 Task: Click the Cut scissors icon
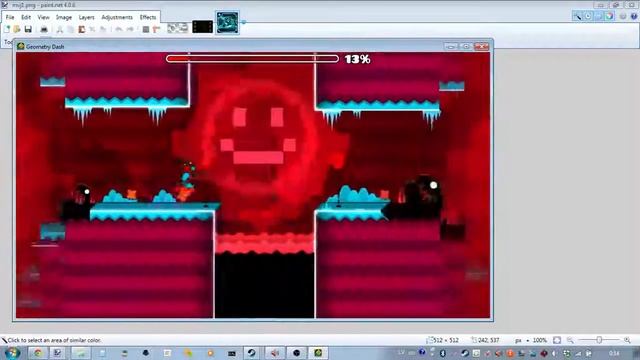tap(60, 29)
